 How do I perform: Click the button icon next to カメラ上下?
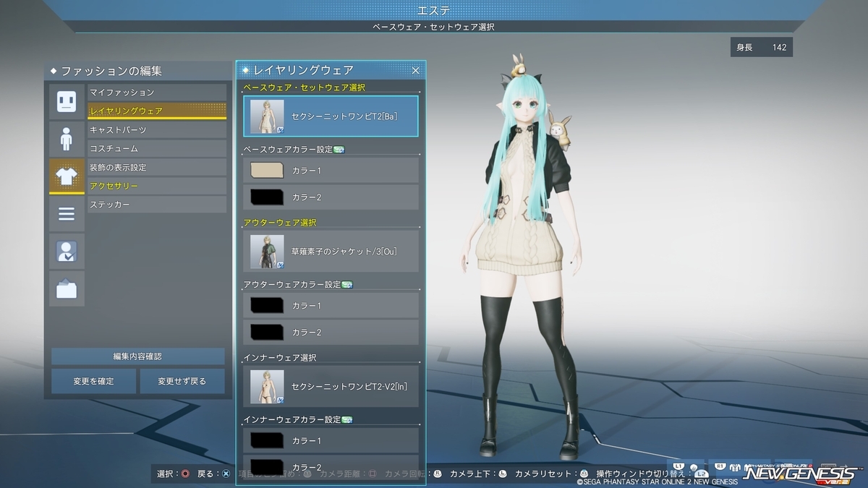pyautogui.click(x=504, y=474)
